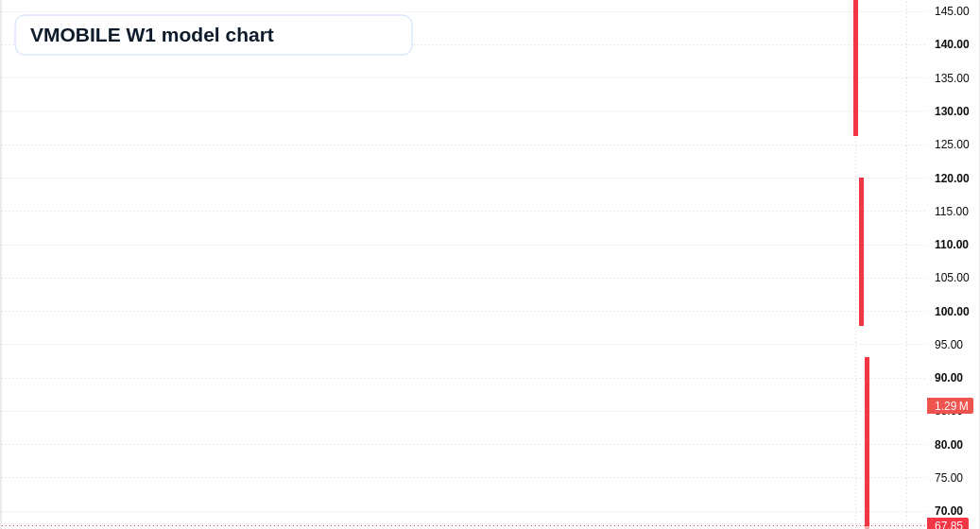980x529 pixels.
Task: Click the 130.00 price axis label
Action: click(952, 111)
